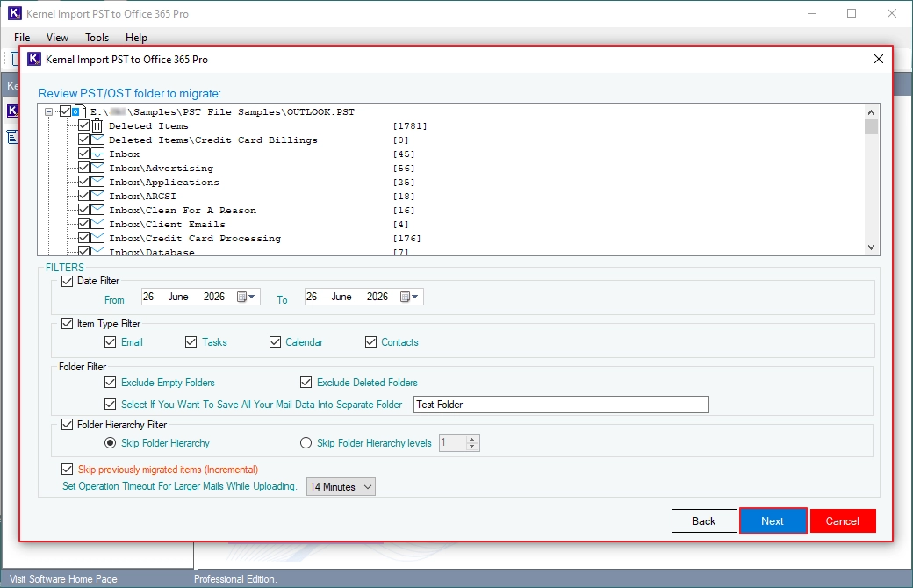Open the File menu
Screen dimensions: 913x588
(x=22, y=37)
